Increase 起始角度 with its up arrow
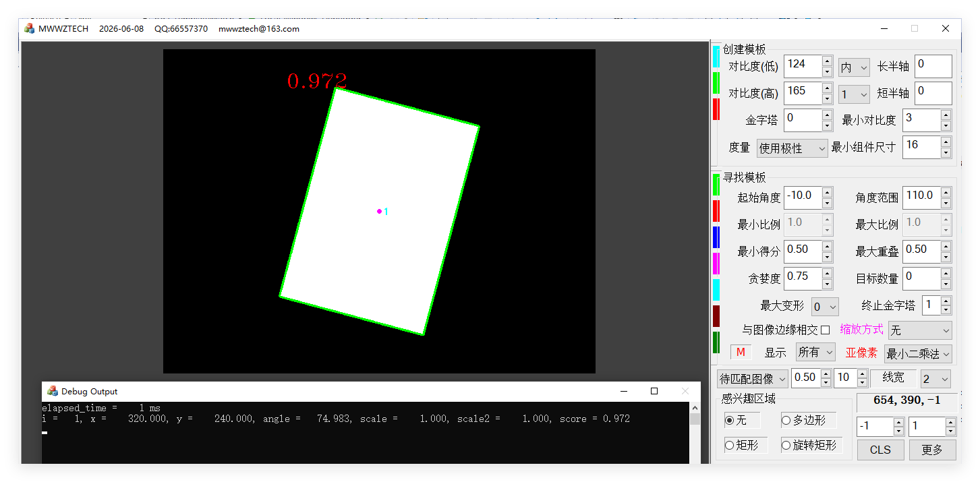980x482 pixels. pyautogui.click(x=828, y=193)
